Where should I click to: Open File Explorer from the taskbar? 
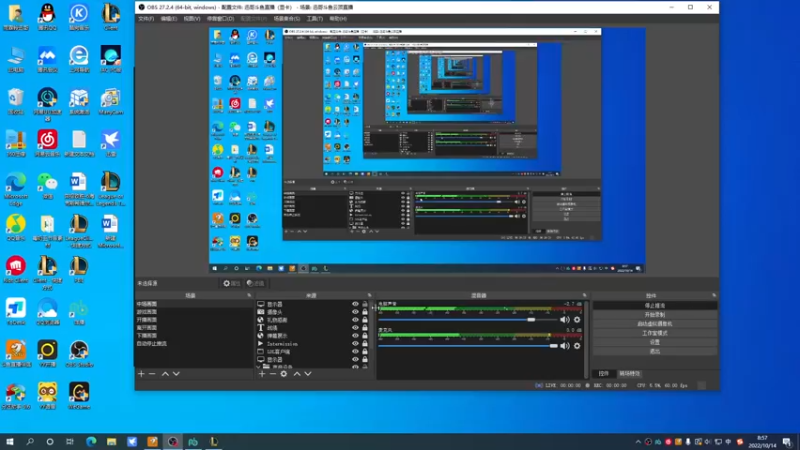[x=112, y=442]
